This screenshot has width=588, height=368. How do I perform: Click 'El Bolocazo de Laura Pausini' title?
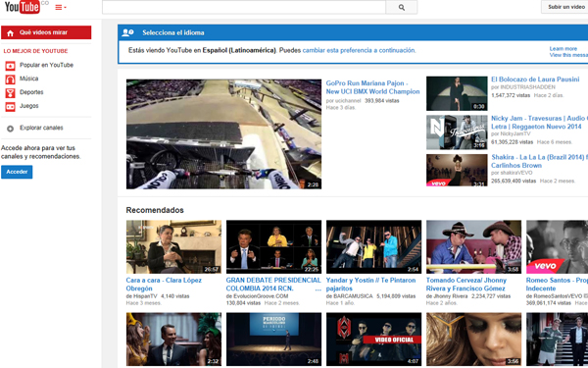[x=535, y=79]
